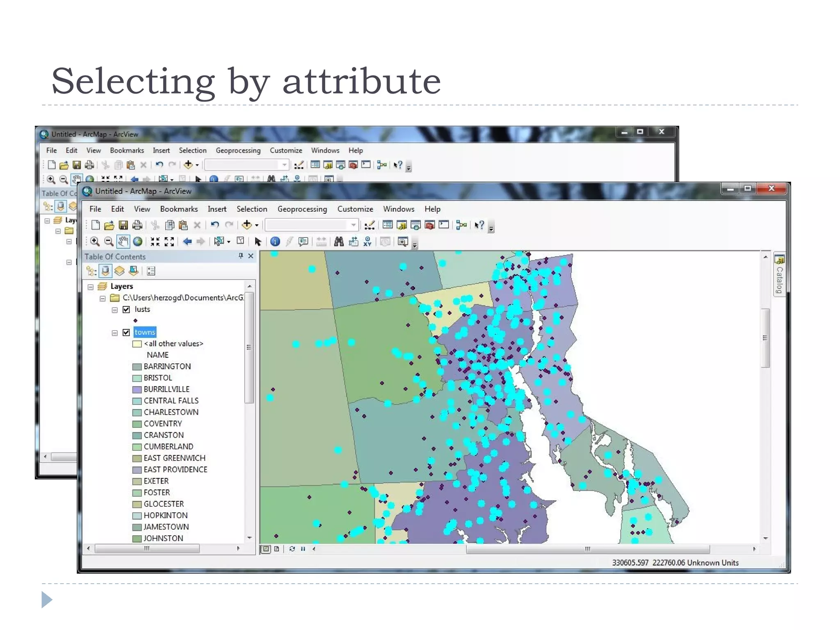Open the Editor toolbar icon
Viewport: 840px width, 630px height.
(370, 225)
